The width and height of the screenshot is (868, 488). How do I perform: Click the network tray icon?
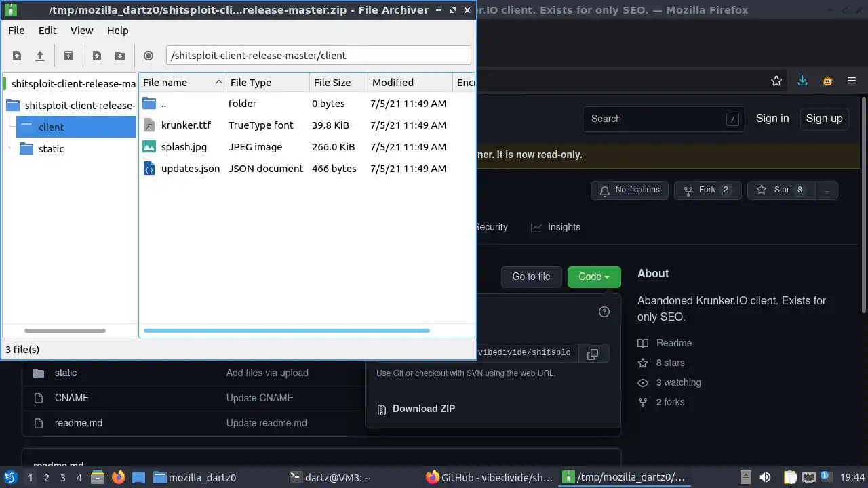coord(809,477)
